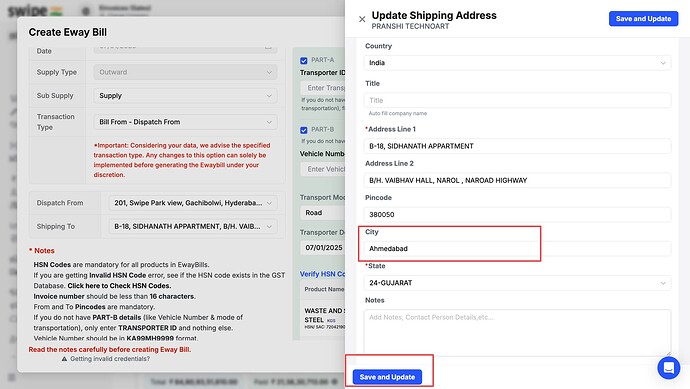Viewport: 690px width, 389px height.
Task: Click the Product Name column header
Action: [325, 289]
